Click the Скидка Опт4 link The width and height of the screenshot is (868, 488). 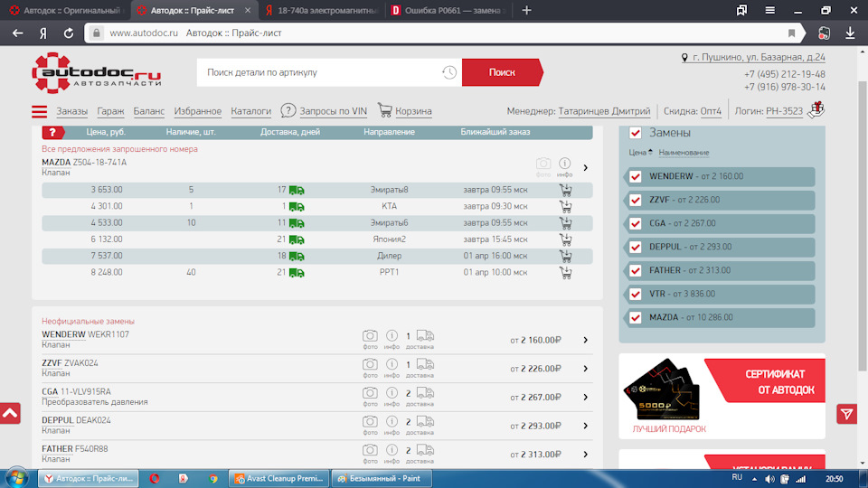click(711, 111)
